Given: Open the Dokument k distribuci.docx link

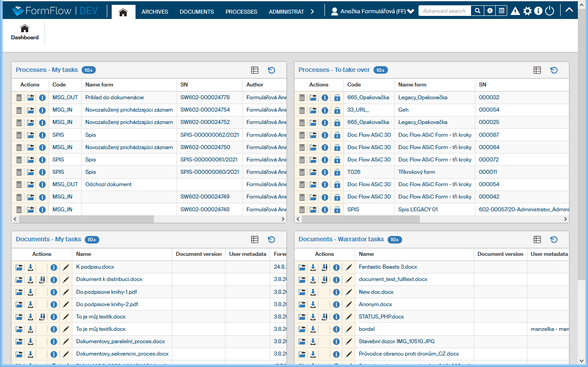Looking at the screenshot, I should tap(109, 279).
